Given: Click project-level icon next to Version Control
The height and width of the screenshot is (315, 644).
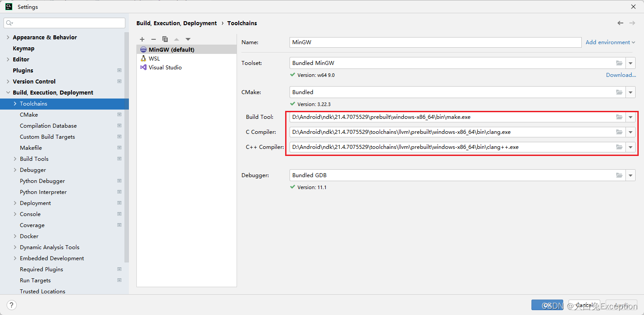Looking at the screenshot, I should tap(119, 81).
